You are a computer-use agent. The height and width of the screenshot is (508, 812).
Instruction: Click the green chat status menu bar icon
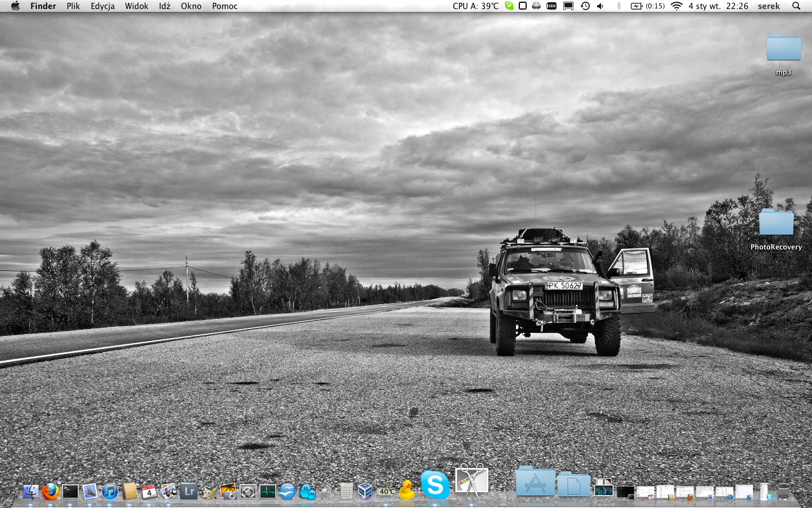point(509,6)
